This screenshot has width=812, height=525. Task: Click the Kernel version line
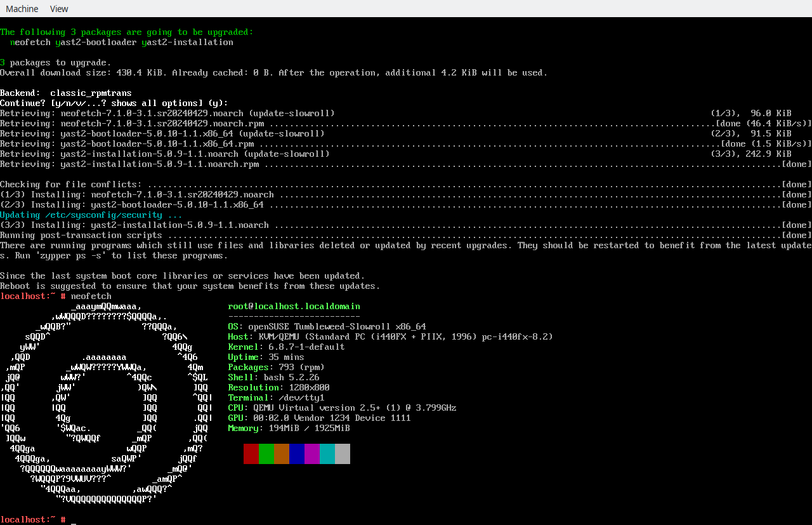[287, 347]
